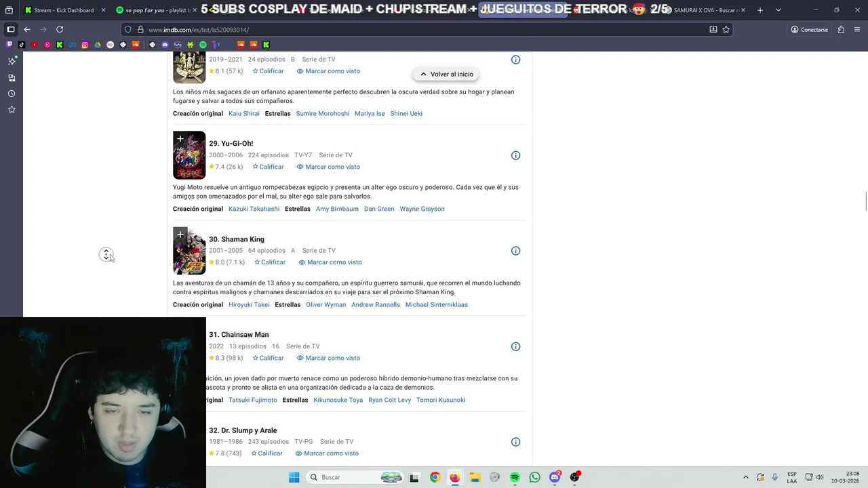
Task: Open the Google Drive bookmark icon
Action: (98, 45)
